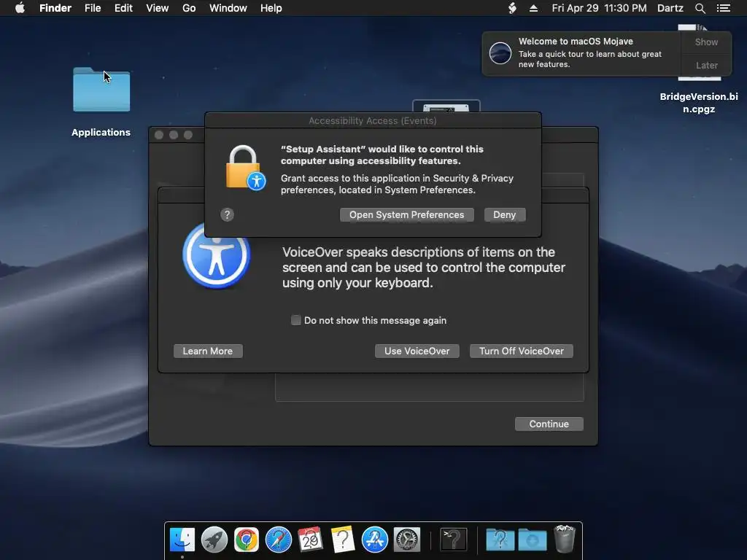Click Use VoiceOver button
747x560 pixels.
[417, 351]
